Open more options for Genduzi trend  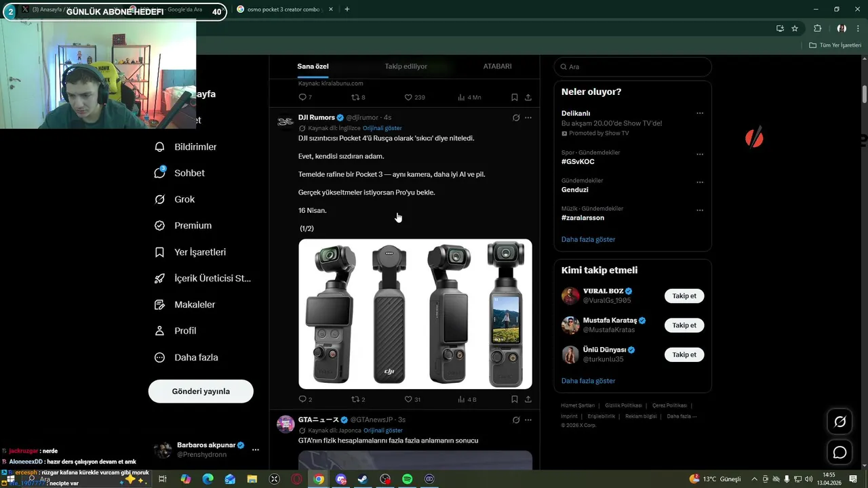(700, 182)
